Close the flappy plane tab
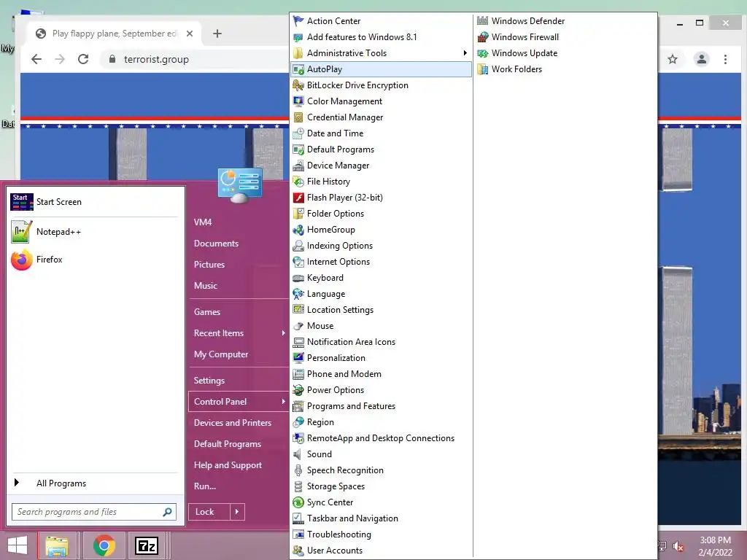This screenshot has height=560, width=747. tap(190, 34)
